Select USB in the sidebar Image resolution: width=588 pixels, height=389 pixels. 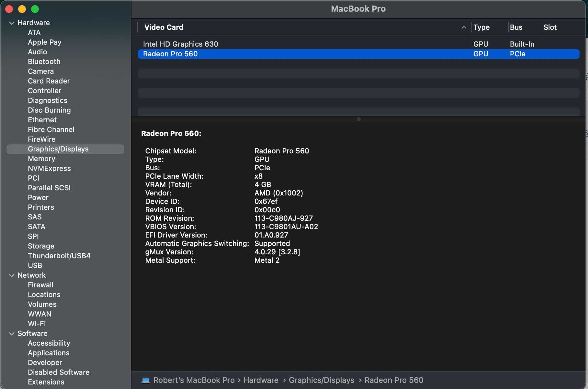pos(35,266)
